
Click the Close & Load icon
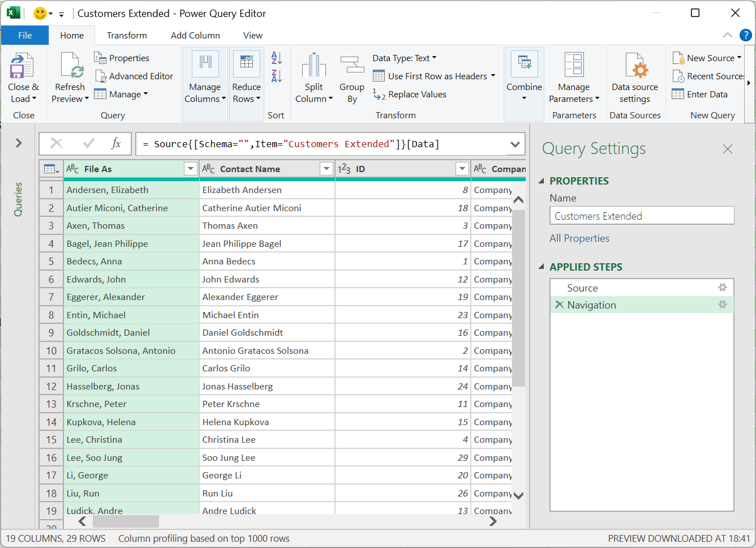23,66
